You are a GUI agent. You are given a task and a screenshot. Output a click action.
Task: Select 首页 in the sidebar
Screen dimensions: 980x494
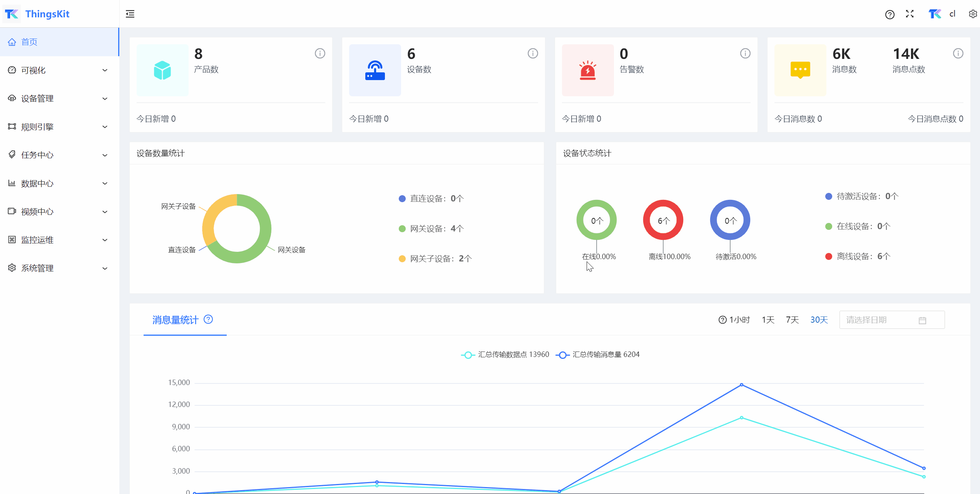[x=29, y=42]
